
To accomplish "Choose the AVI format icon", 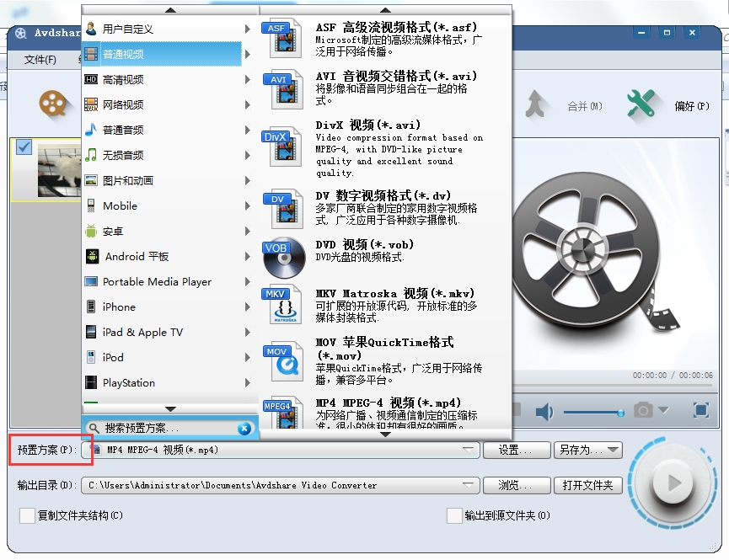I will pos(283,89).
